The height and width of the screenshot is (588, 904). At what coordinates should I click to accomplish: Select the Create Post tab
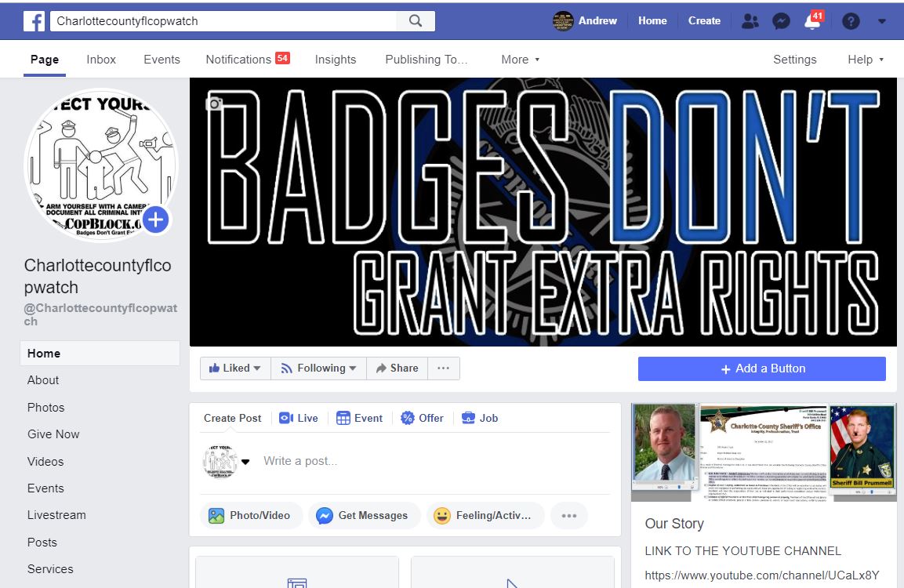(x=232, y=418)
